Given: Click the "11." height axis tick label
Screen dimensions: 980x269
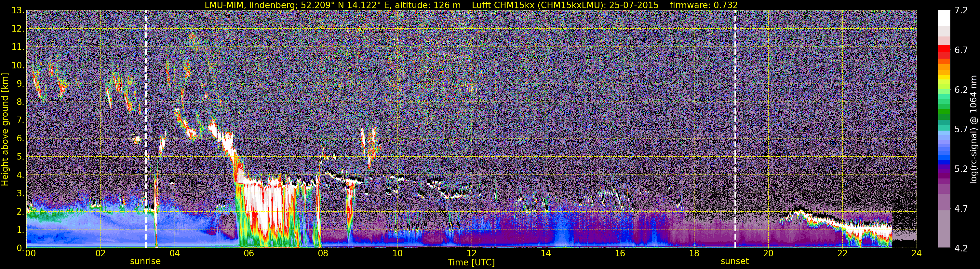Looking at the screenshot, I should coord(18,47).
